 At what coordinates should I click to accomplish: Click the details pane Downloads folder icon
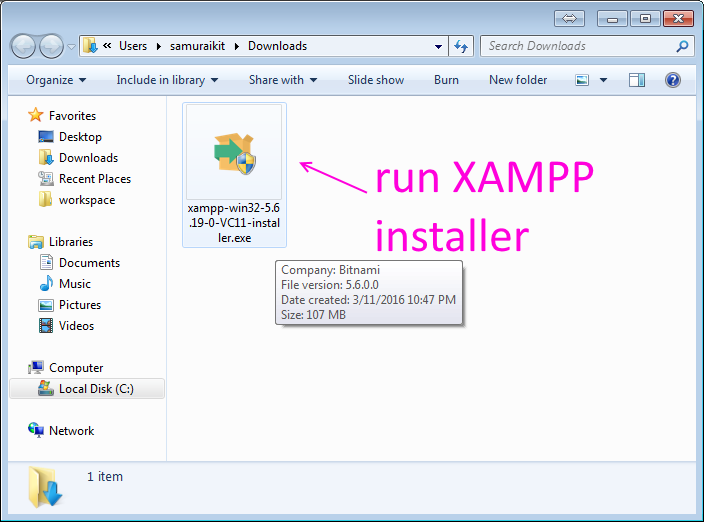[x=45, y=487]
